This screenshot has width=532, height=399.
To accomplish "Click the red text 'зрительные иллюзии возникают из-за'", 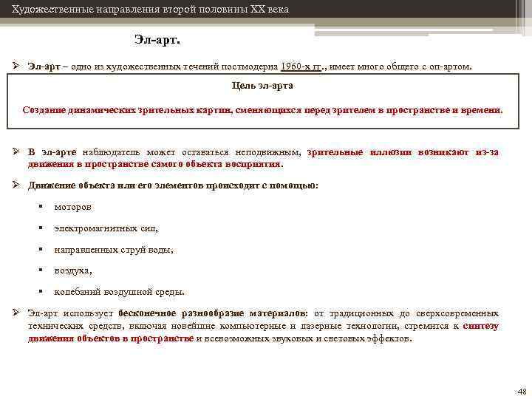I will coord(403,152).
